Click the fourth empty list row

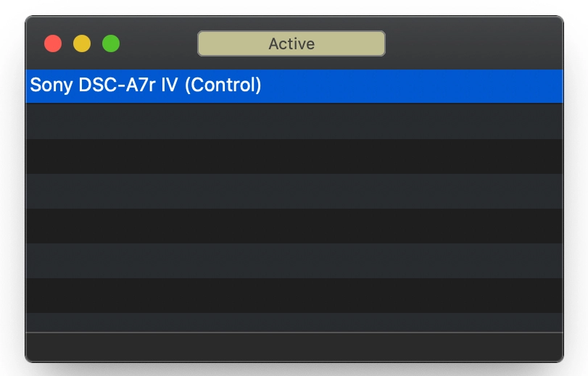click(x=294, y=226)
